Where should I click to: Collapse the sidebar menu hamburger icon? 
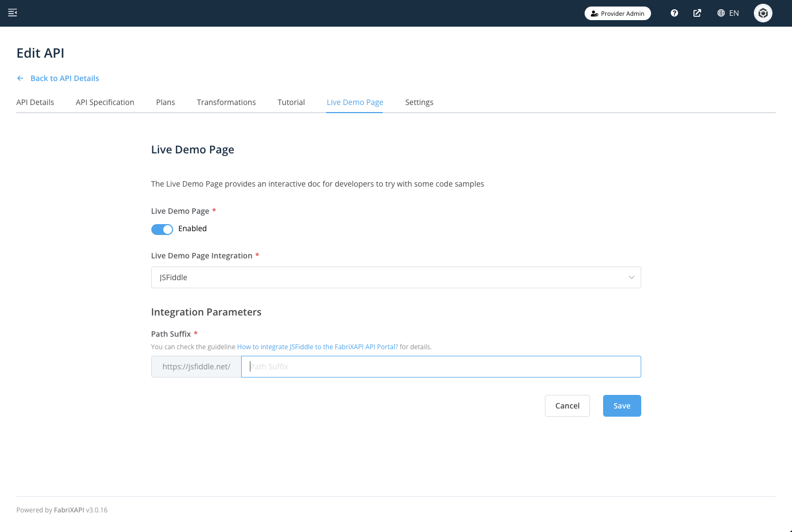13,13
